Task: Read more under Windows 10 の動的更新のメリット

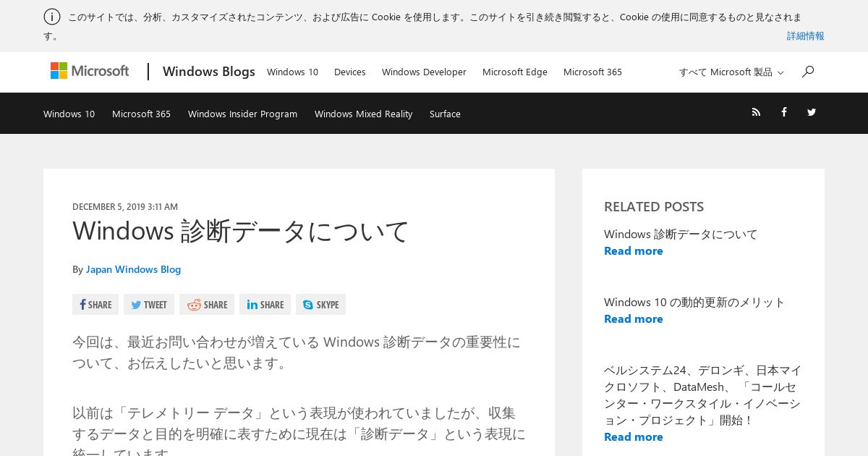Action: tap(633, 318)
